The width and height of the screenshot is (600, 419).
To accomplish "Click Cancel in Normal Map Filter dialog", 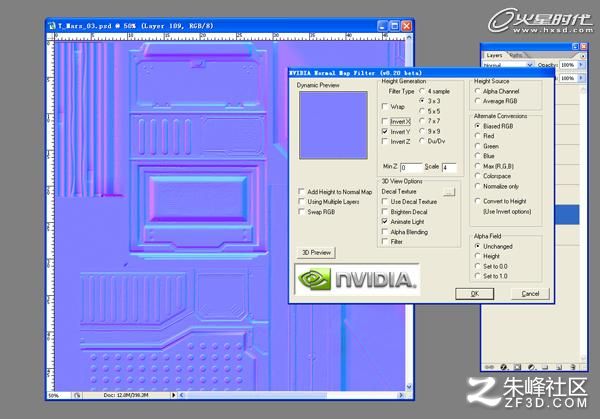I will pyautogui.click(x=530, y=294).
